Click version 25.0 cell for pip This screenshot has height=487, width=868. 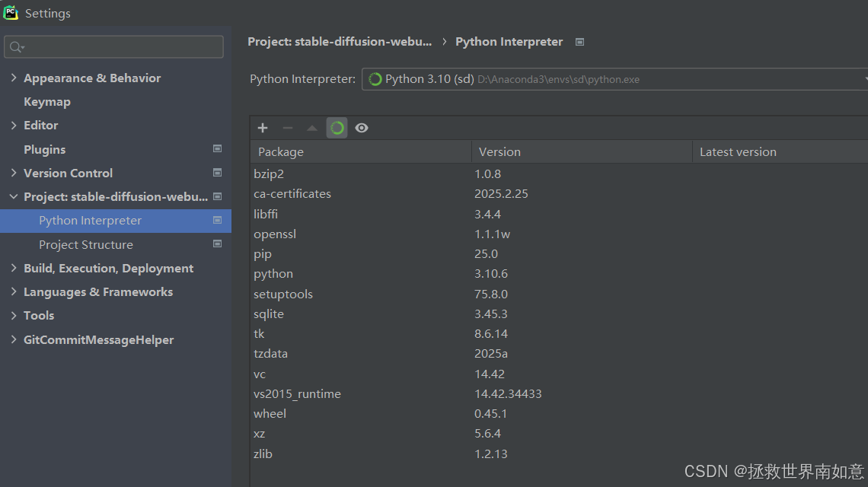(486, 254)
